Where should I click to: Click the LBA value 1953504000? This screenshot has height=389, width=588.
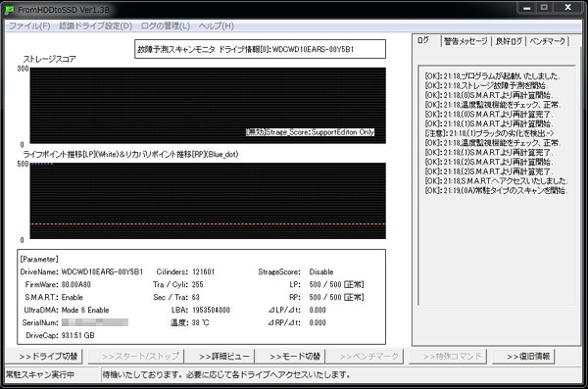pyautogui.click(x=211, y=311)
